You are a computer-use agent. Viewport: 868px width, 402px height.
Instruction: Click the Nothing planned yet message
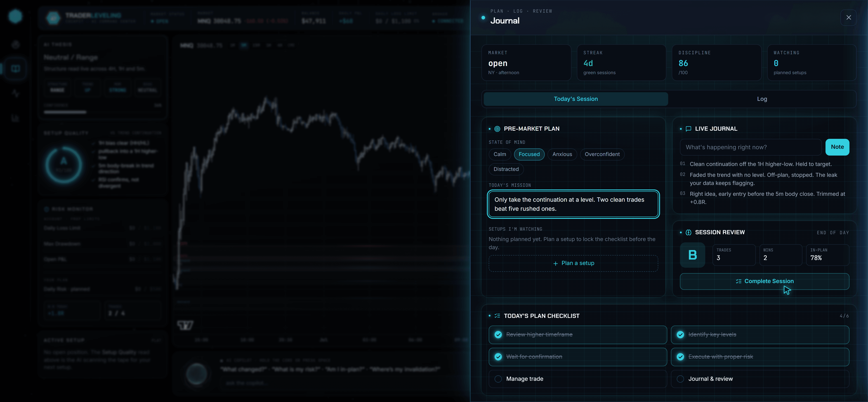[572, 243]
